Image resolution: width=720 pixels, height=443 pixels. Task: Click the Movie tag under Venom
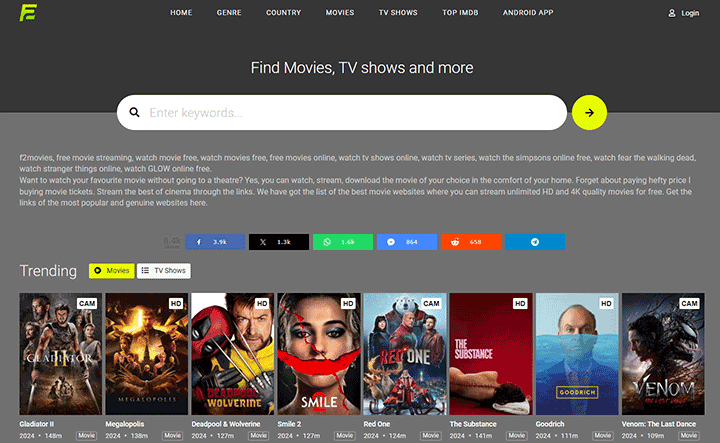click(689, 436)
